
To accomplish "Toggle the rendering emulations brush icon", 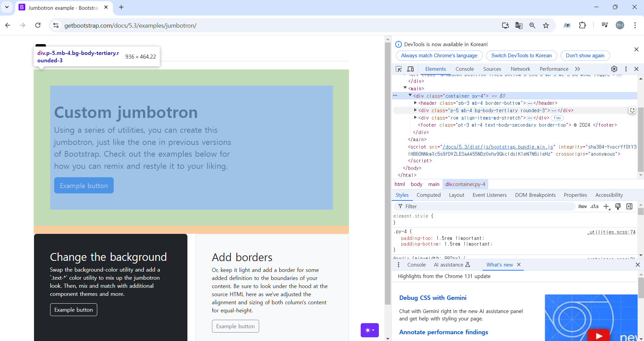I will (x=618, y=207).
